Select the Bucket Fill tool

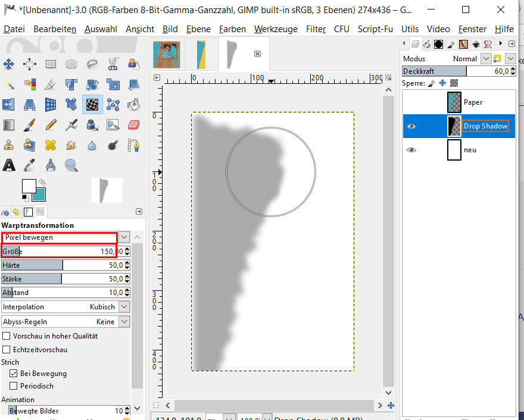point(133,105)
